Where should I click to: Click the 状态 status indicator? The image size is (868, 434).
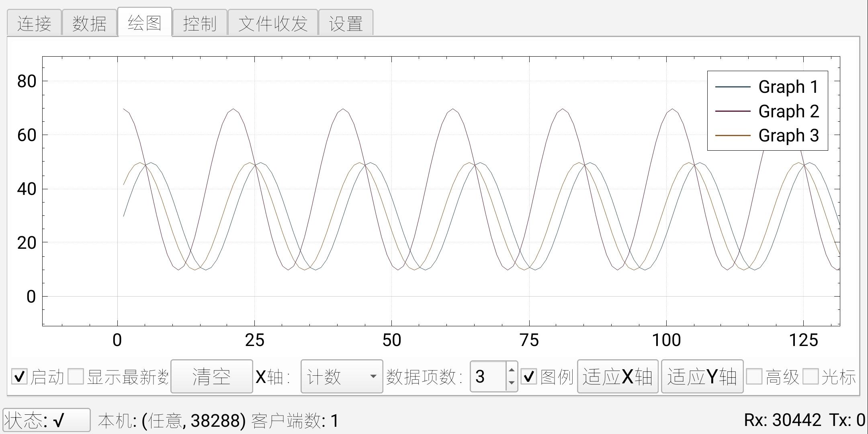pos(46,420)
